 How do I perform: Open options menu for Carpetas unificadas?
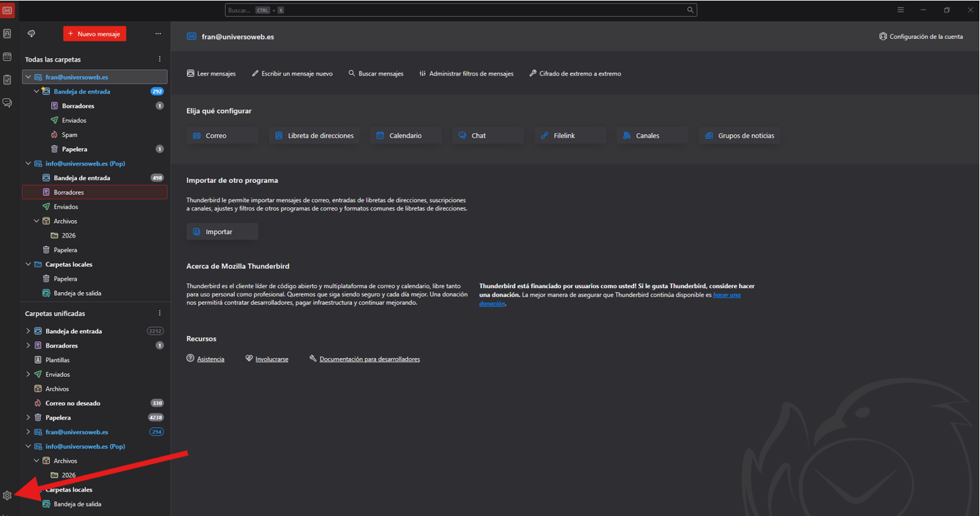[159, 314]
